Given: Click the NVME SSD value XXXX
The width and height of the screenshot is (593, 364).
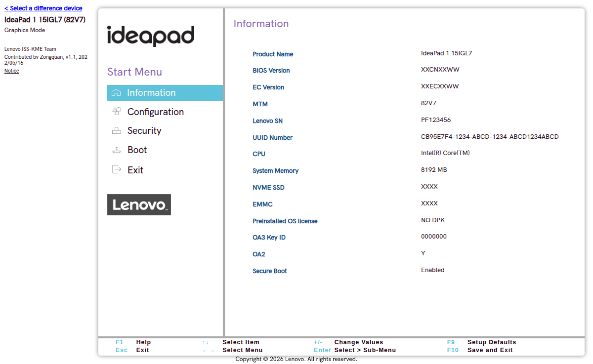Looking at the screenshot, I should (429, 187).
